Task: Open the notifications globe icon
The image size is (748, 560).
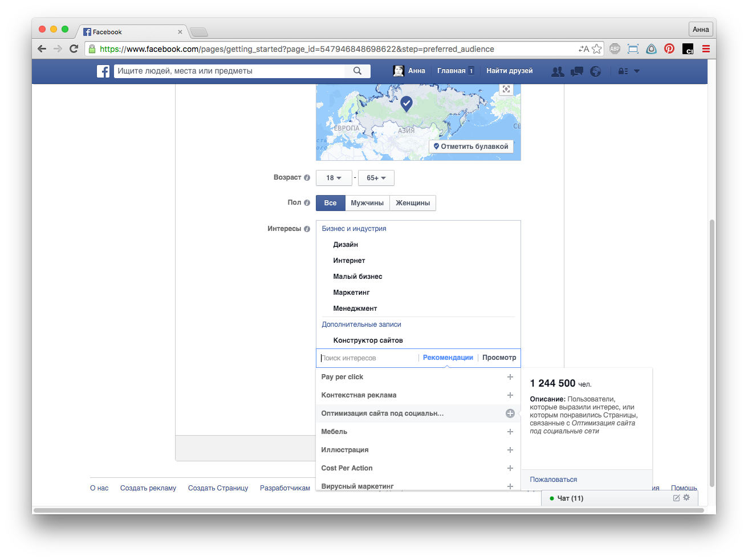Action: pos(596,71)
